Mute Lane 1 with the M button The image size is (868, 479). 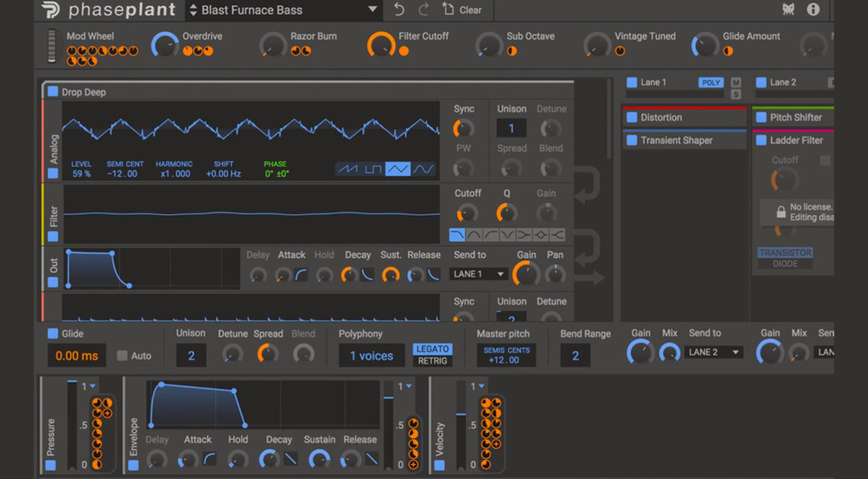[735, 82]
